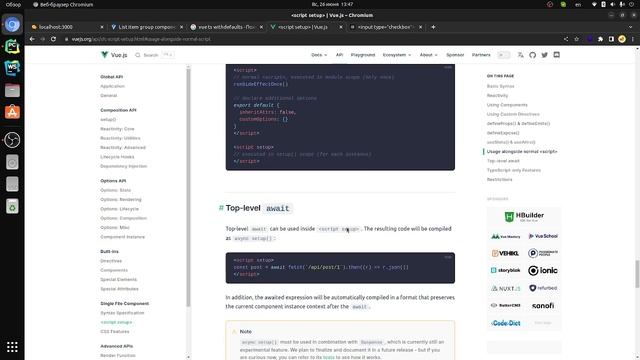Open Partners in the top navigation
640x360 pixels.
[481, 55]
